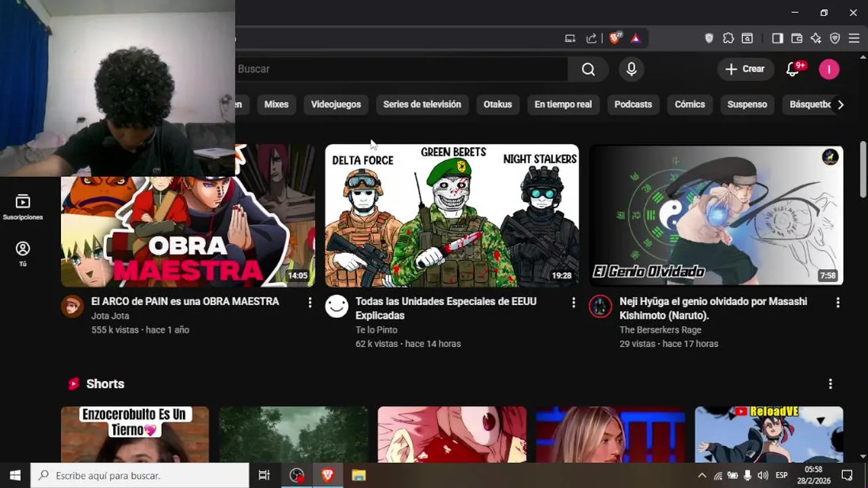Viewport: 868px width, 488px height.
Task: Open the pink account avatar menu
Action: (829, 69)
